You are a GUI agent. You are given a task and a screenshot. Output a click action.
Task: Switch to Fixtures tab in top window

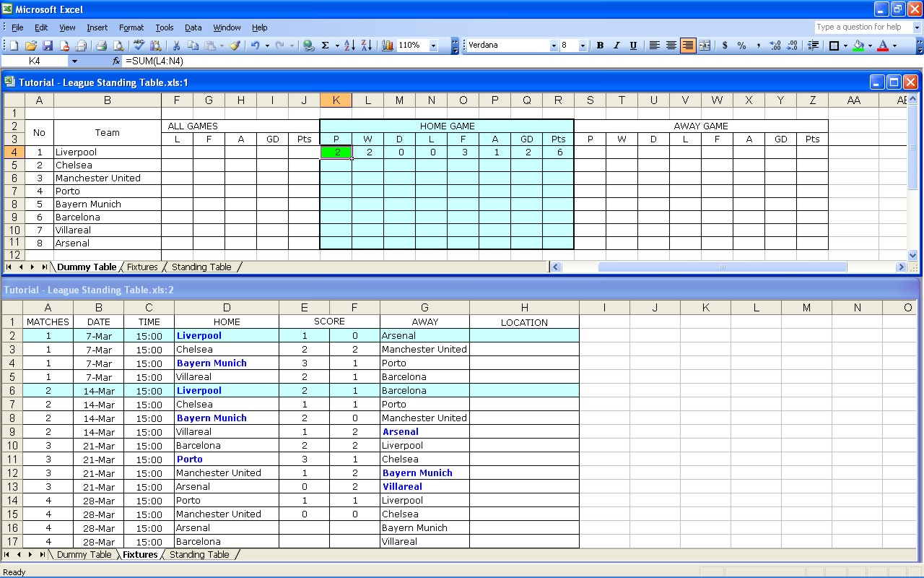[142, 267]
